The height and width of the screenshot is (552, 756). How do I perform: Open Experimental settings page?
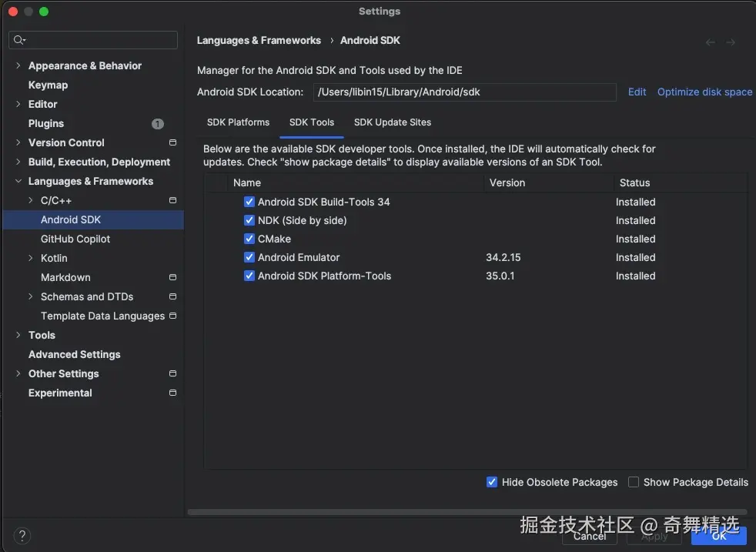tap(60, 393)
